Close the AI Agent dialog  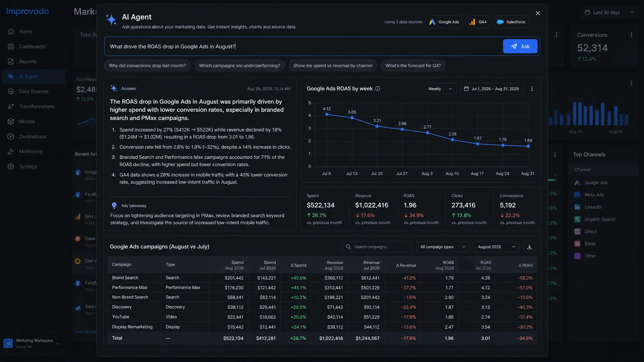tap(538, 13)
